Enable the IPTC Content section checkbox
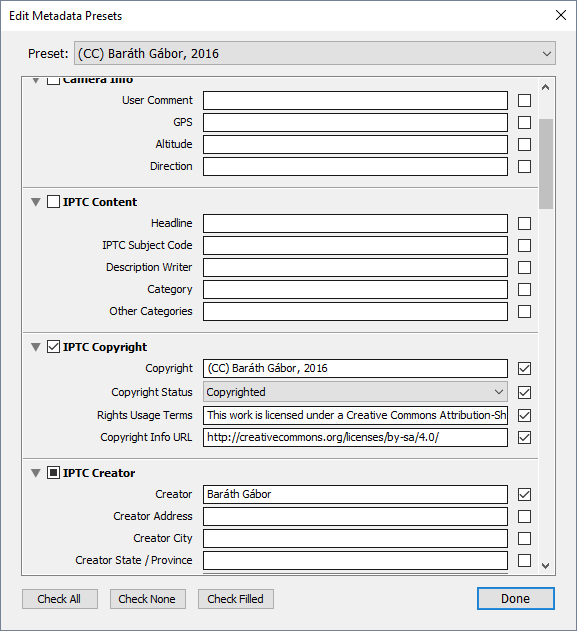 coord(53,202)
